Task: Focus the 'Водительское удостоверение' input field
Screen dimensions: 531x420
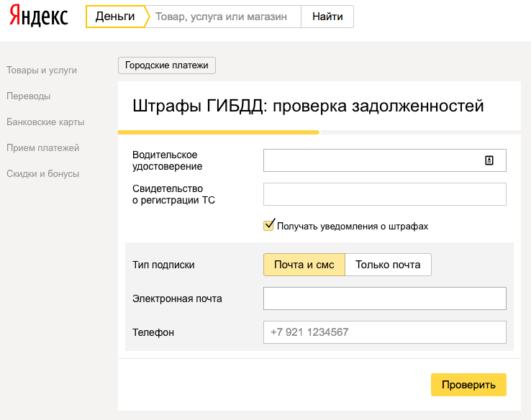Action: (x=371, y=160)
